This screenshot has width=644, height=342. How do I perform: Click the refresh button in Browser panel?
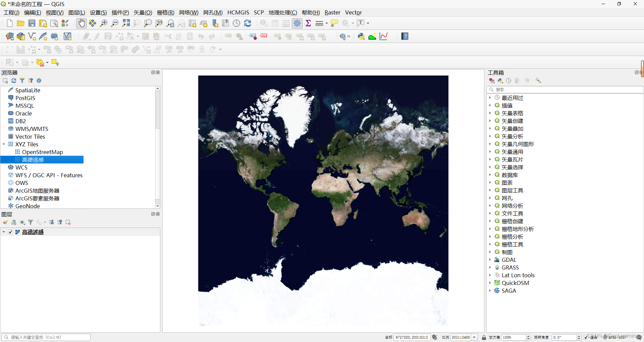pos(13,81)
